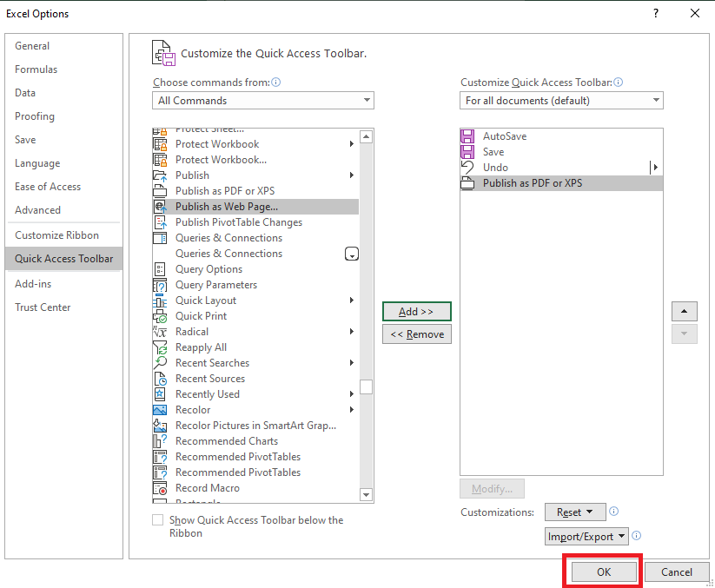Select the Recolor picture icon
Screen dimensions: 715x588
[x=160, y=410]
